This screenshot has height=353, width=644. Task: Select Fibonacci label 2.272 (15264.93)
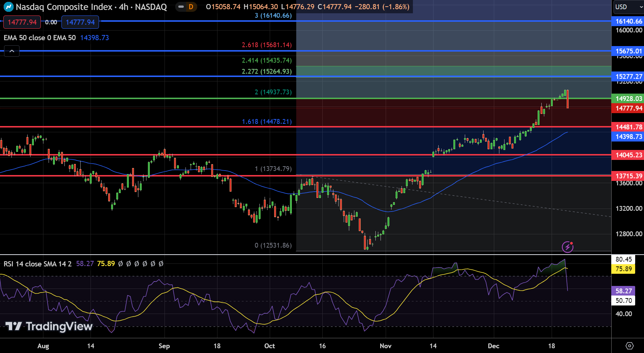267,71
